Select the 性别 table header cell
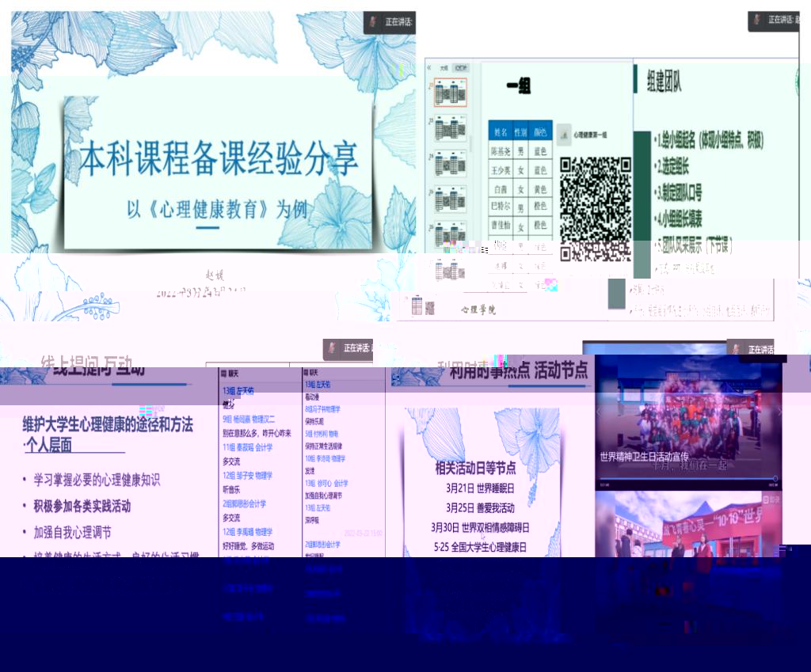The height and width of the screenshot is (672, 811). (x=520, y=132)
